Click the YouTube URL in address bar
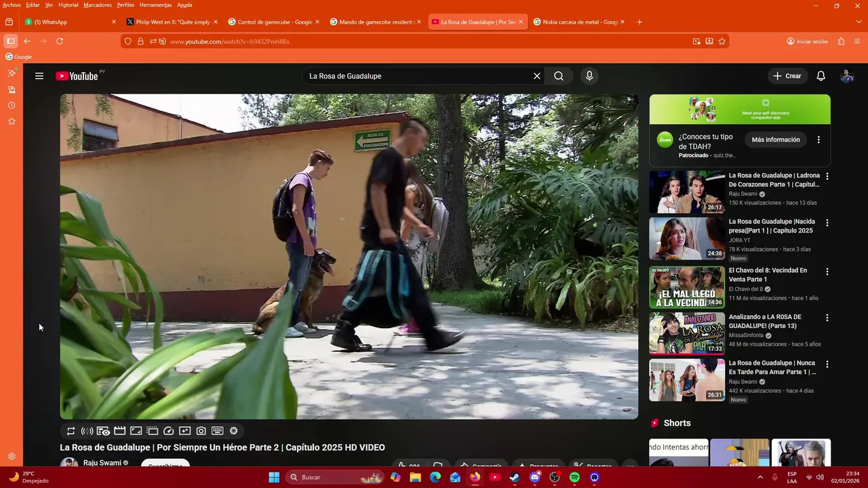 [x=230, y=41]
